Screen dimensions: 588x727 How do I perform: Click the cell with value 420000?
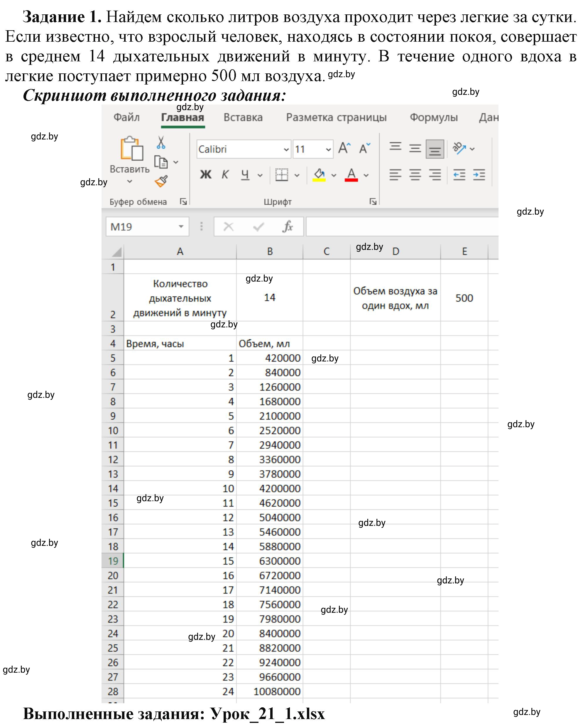(270, 358)
